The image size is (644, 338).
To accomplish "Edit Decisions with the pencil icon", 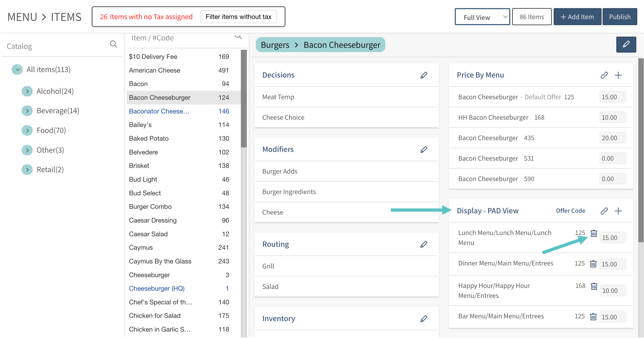I will coord(423,75).
